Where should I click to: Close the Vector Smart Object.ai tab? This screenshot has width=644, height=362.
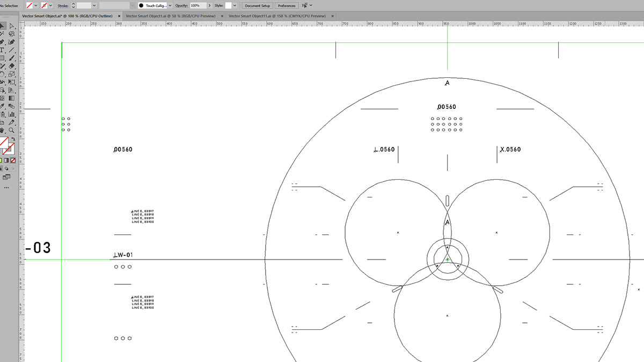[x=119, y=16]
